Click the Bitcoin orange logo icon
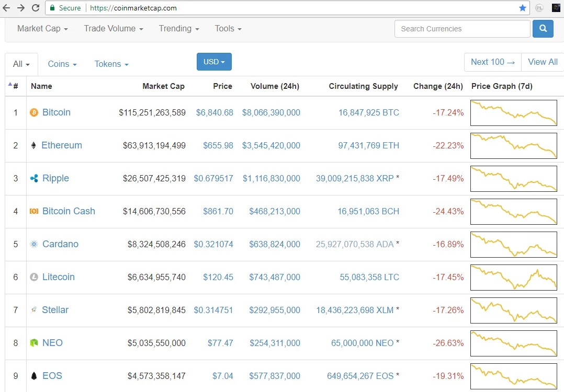 pyautogui.click(x=34, y=112)
